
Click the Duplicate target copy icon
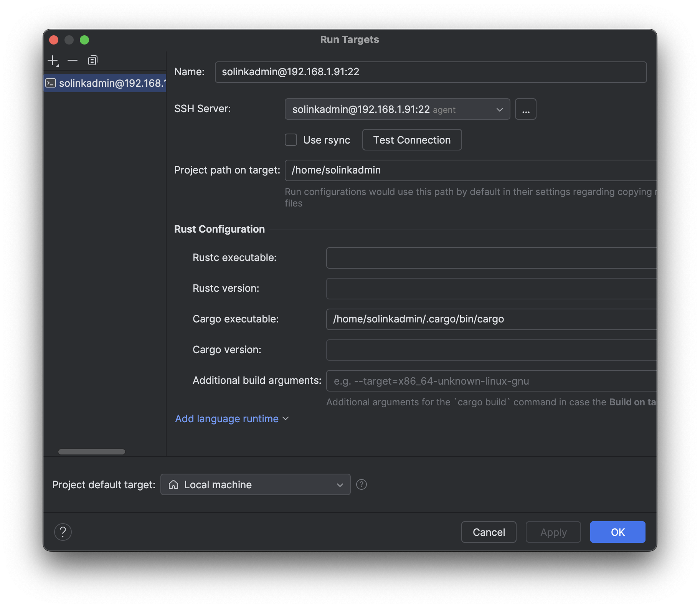92,61
